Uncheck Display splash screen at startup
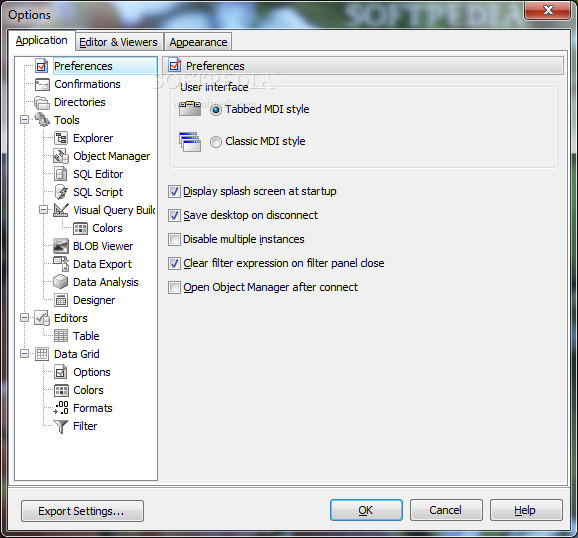Screen dimensions: 578x538 click(x=174, y=192)
